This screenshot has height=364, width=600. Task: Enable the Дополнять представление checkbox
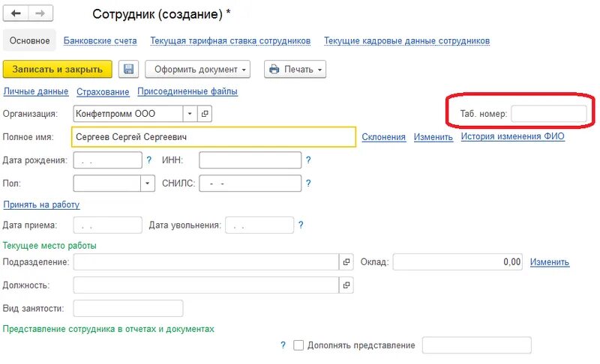tap(298, 345)
